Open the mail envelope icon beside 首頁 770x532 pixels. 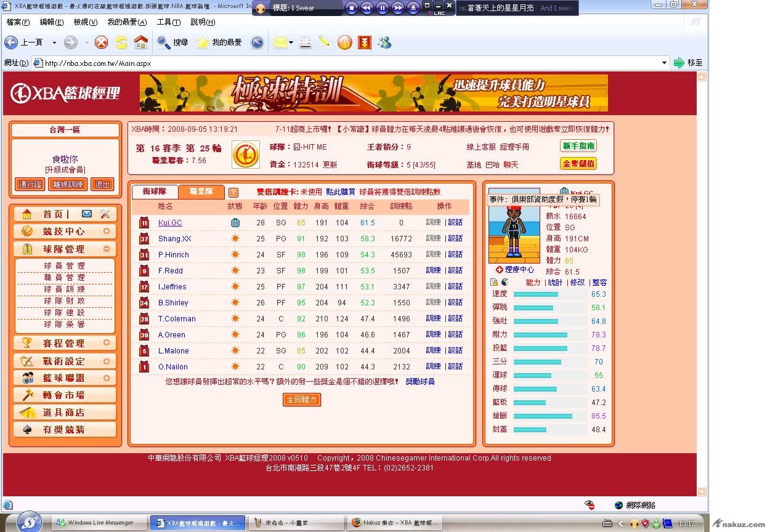click(x=87, y=214)
